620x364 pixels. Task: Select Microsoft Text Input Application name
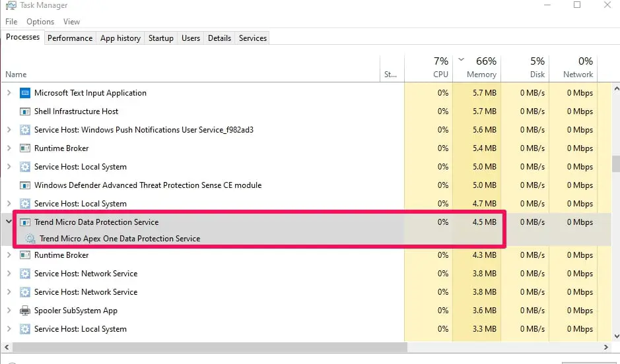(90, 93)
